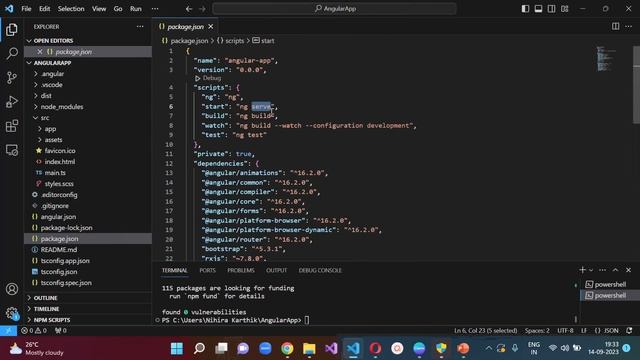Open Windows Start menu
The height and width of the screenshot is (360, 640).
click(x=177, y=348)
